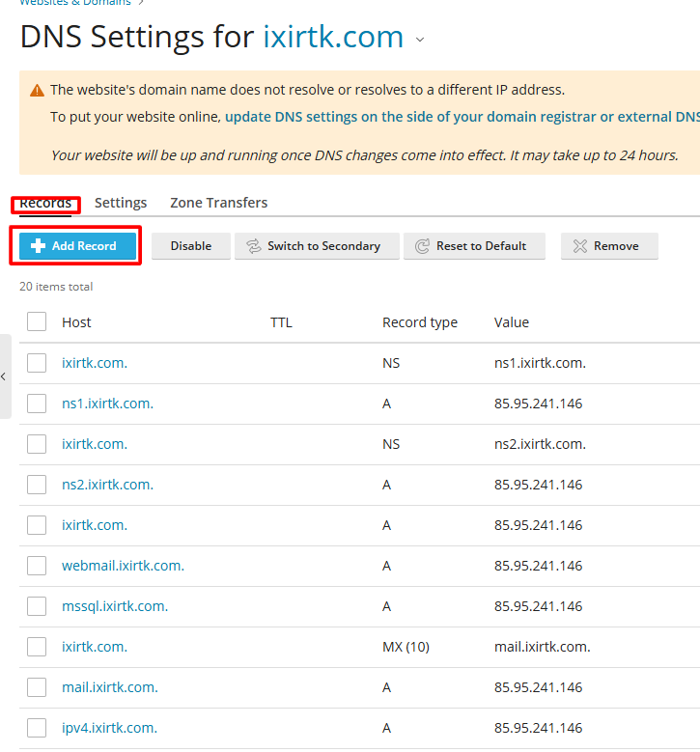
Task: Sort by the Record type column header
Action: click(420, 322)
